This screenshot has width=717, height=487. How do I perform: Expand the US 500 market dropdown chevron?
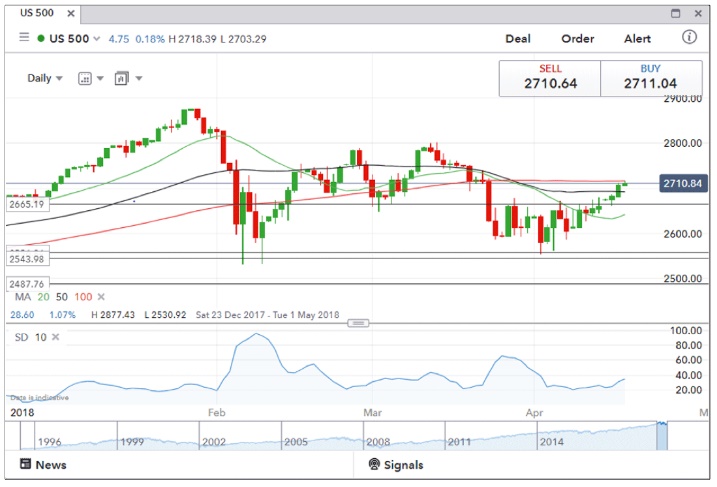click(96, 38)
